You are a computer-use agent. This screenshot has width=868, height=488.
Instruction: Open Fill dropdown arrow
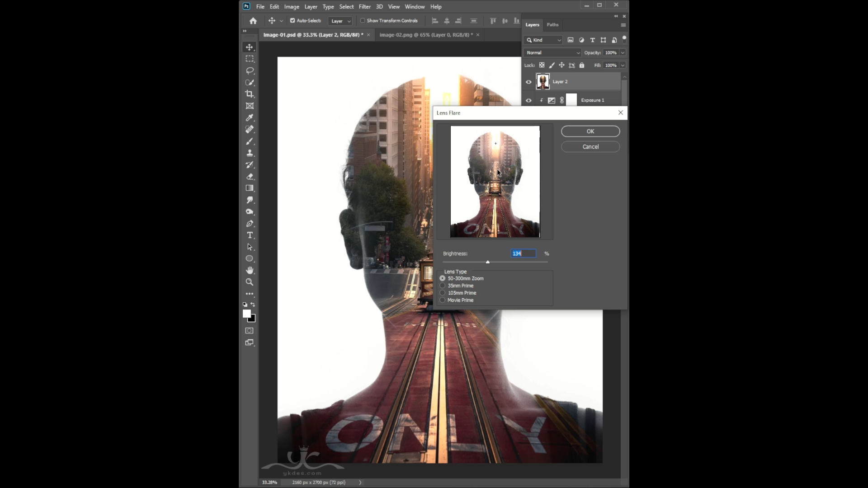pyautogui.click(x=623, y=65)
